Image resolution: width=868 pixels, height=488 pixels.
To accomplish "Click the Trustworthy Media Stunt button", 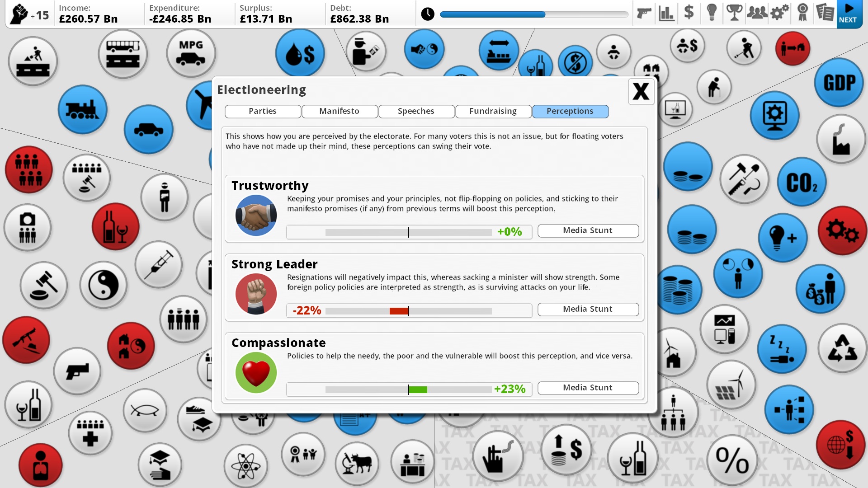I will click(587, 230).
